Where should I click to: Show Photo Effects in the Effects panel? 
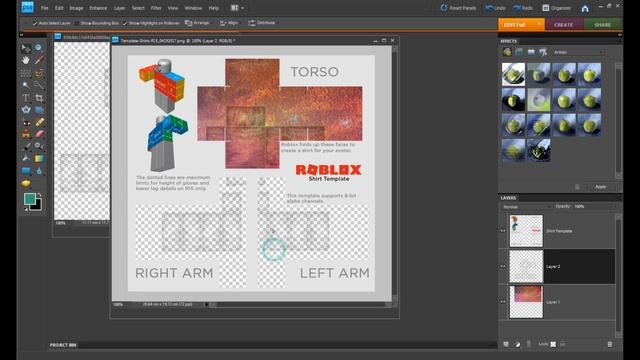click(531, 52)
